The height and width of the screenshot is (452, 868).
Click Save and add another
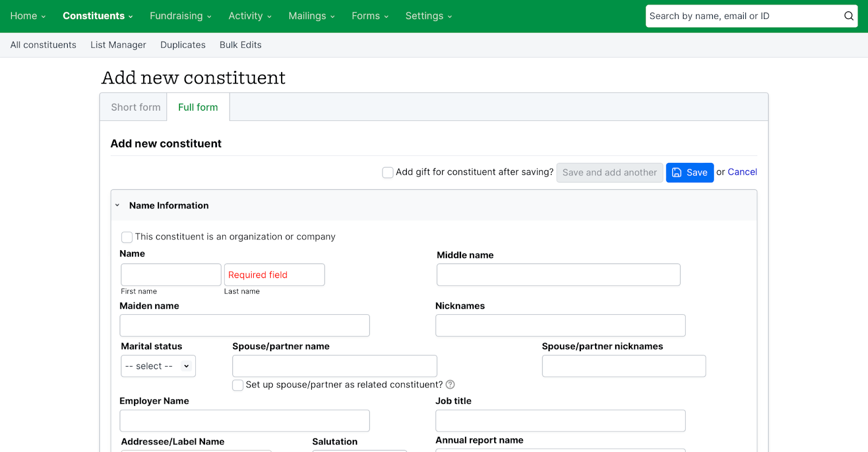(610, 173)
